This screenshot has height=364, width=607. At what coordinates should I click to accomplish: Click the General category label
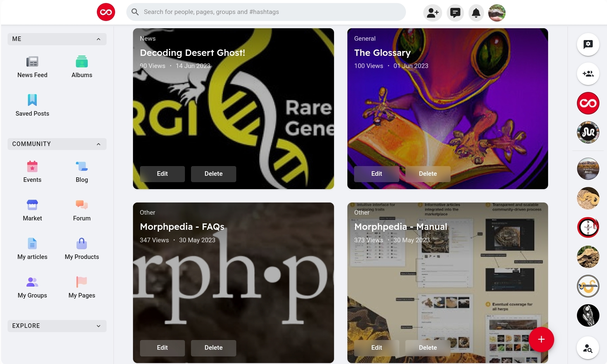coord(365,39)
